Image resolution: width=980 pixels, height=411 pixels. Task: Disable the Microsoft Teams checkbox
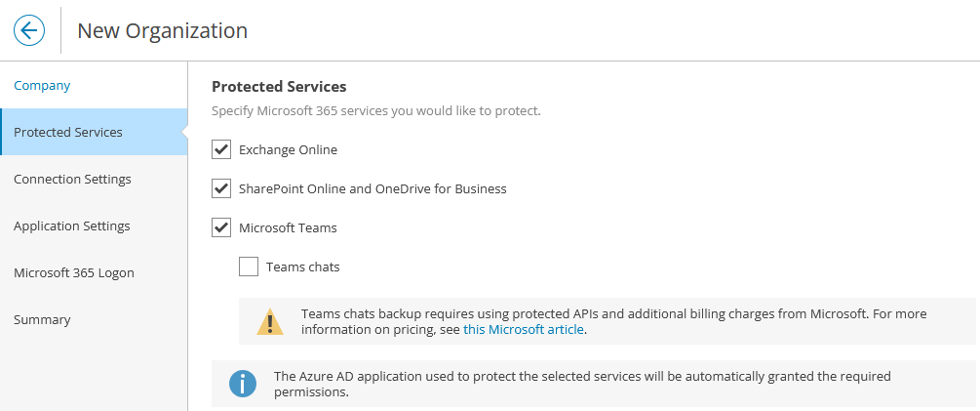click(221, 227)
